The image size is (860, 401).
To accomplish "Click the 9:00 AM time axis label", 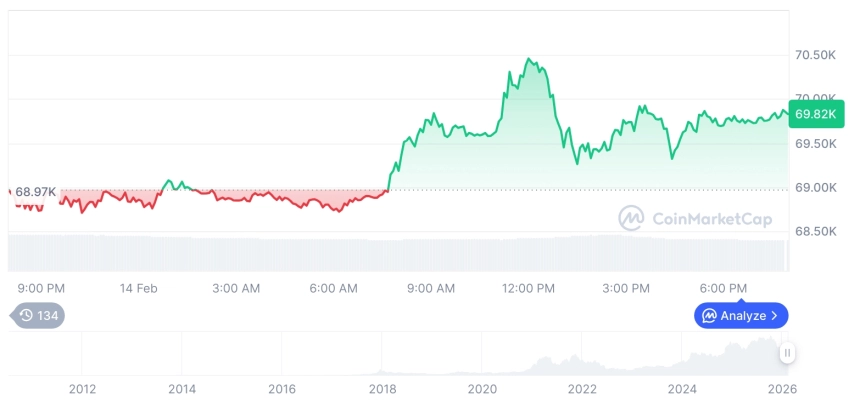I will tap(431, 288).
